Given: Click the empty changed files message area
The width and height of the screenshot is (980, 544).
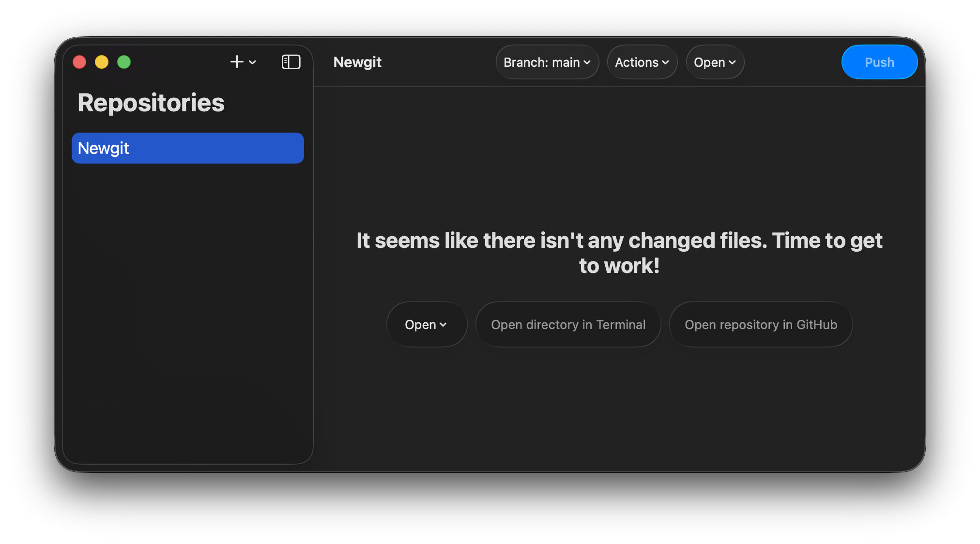Looking at the screenshot, I should point(619,252).
